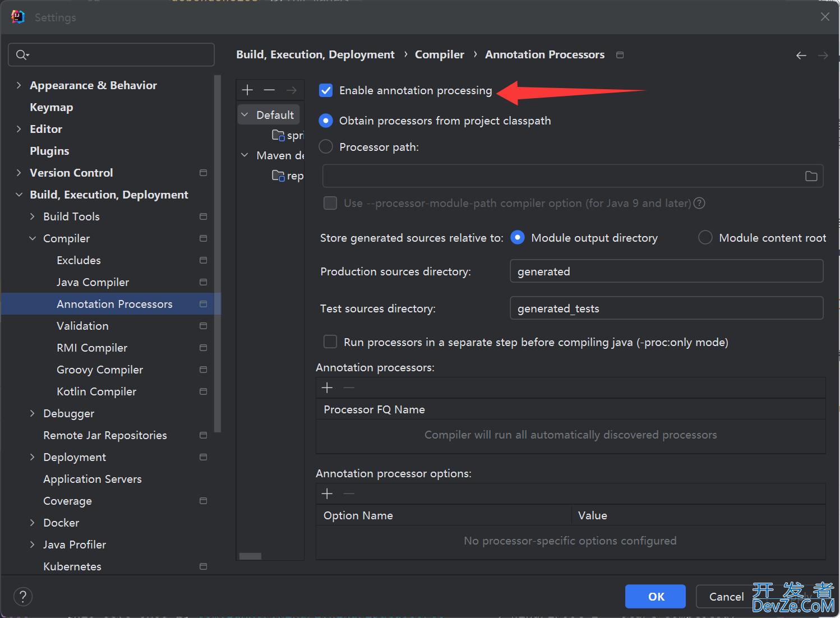Click the IntelliJ logo in title bar
Screen dimensions: 840x618
(x=18, y=17)
